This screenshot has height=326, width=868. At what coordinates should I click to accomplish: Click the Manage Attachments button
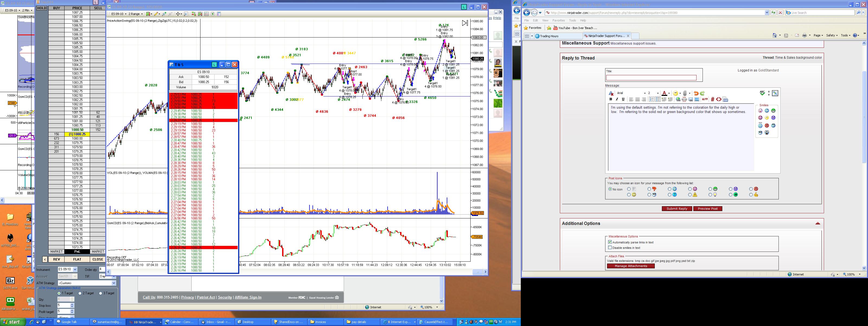630,266
